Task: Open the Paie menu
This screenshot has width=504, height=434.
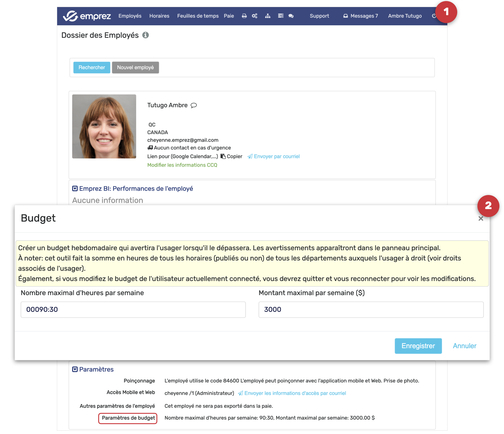Action: pyautogui.click(x=229, y=16)
